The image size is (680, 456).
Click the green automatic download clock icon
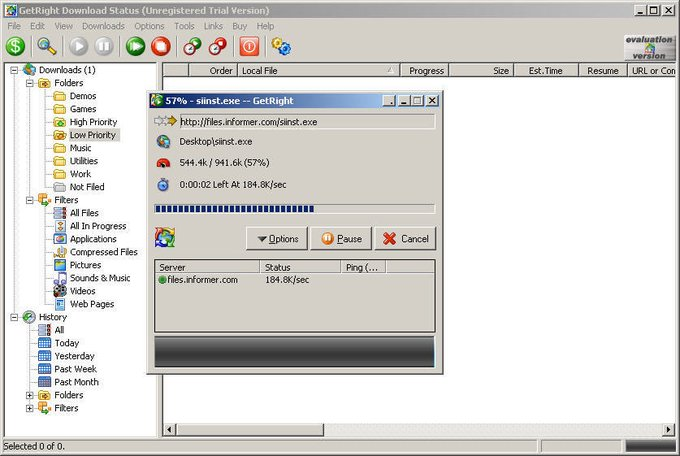[192, 46]
